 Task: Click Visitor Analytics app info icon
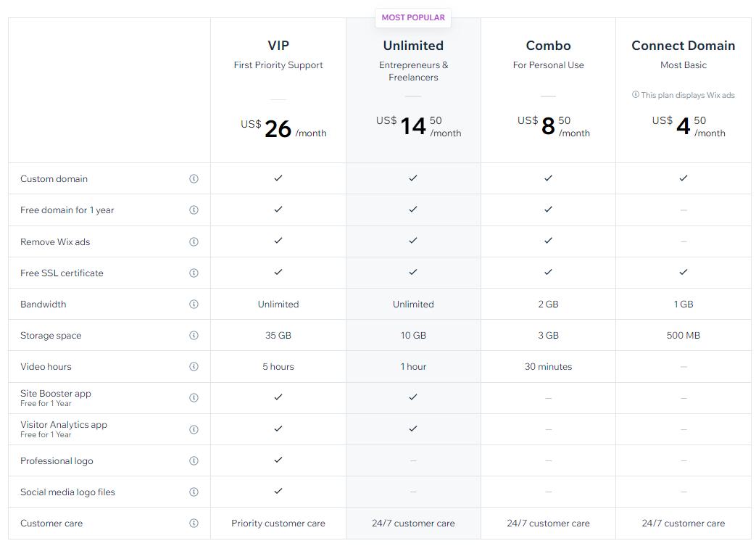point(194,429)
